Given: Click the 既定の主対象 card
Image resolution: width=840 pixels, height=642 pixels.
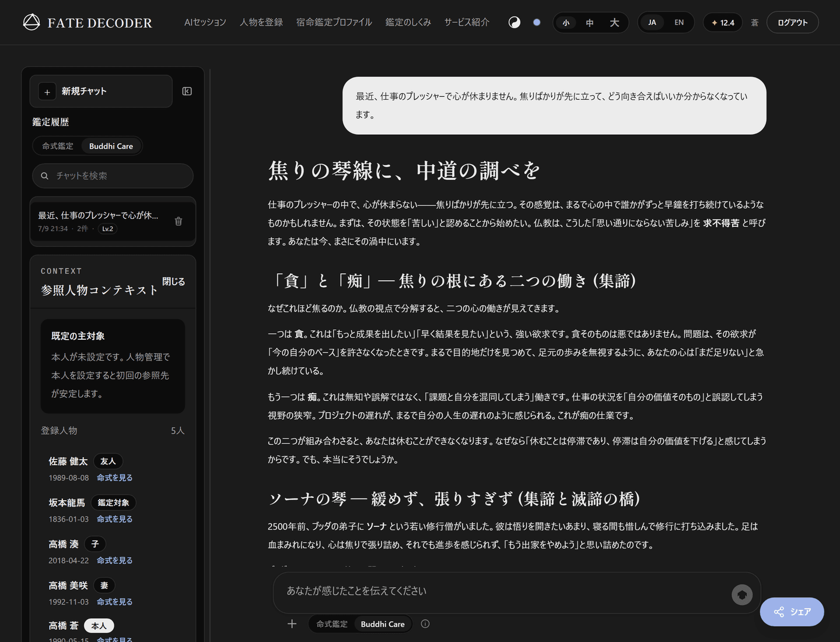Looking at the screenshot, I should click(x=113, y=366).
